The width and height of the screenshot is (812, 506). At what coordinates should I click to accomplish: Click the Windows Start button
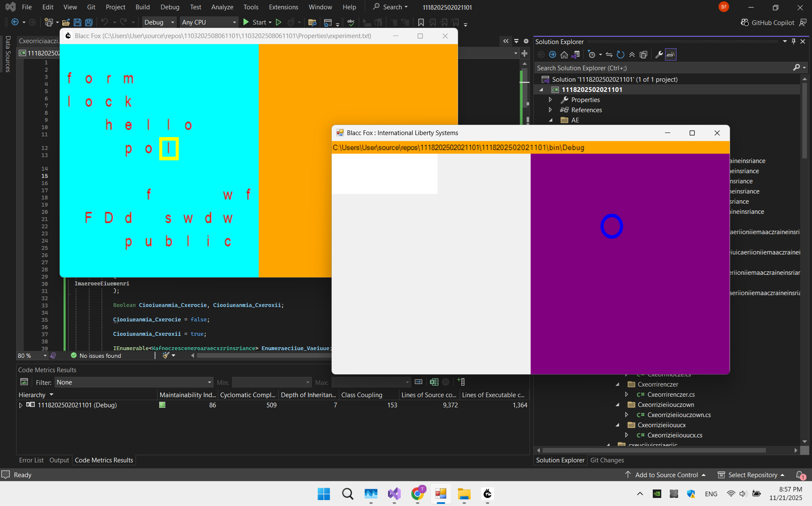click(x=324, y=493)
